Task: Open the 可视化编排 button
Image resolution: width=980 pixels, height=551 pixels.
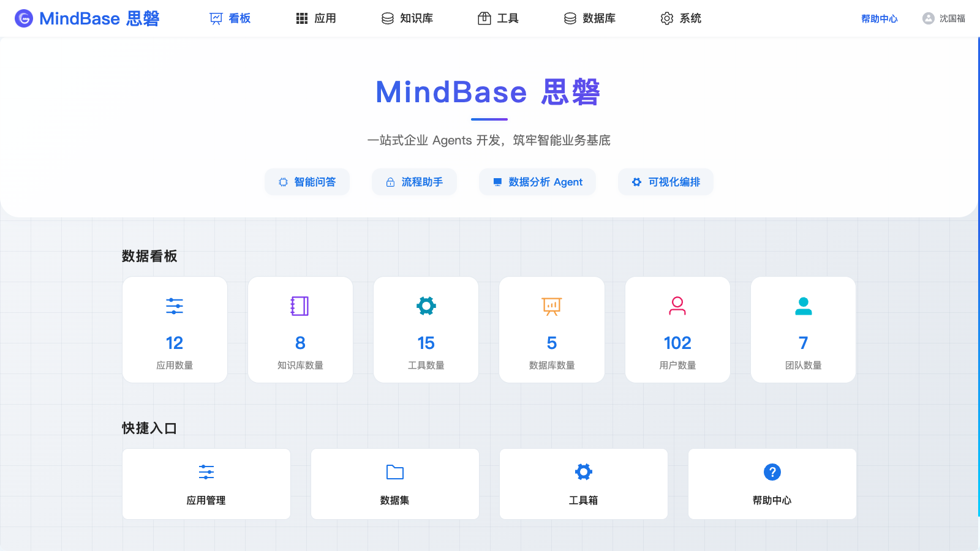Action: click(x=666, y=182)
